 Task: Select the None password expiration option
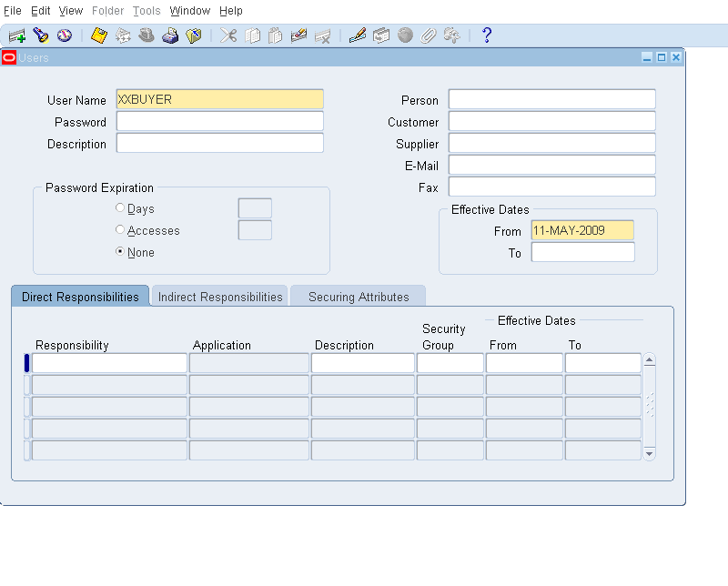[x=119, y=252]
